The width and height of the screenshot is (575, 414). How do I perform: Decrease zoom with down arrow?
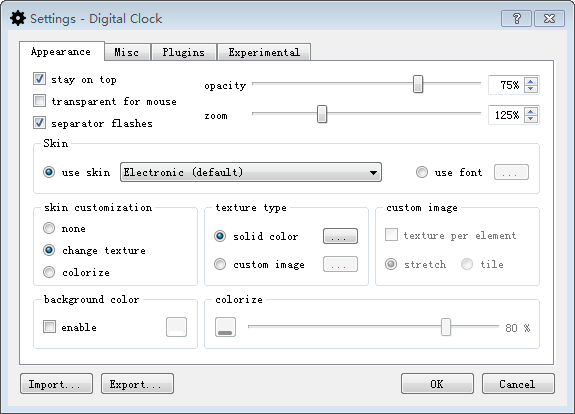click(x=531, y=119)
